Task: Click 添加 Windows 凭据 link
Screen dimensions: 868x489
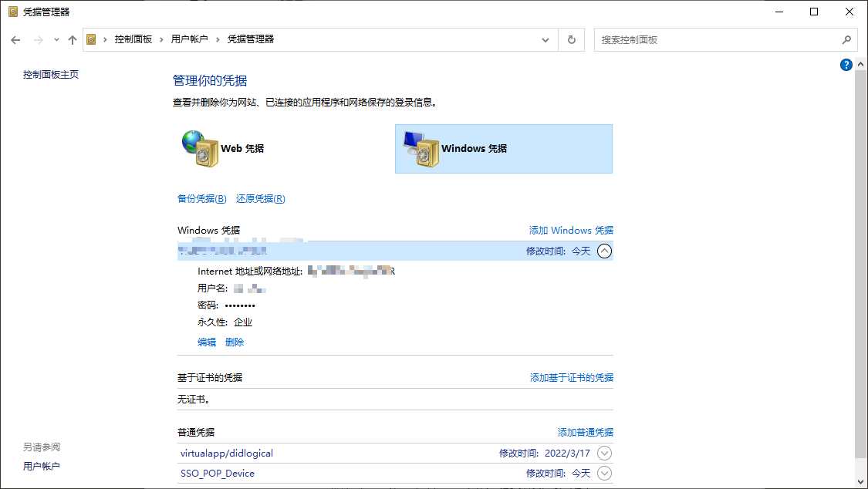Action: [571, 230]
